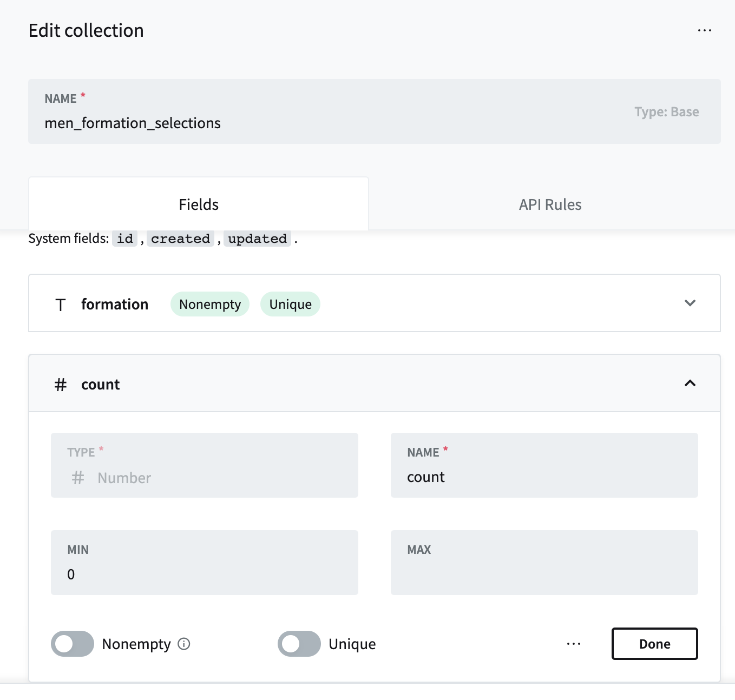735x700 pixels.
Task: Open the collection options three-dot menu
Action: coord(704,30)
